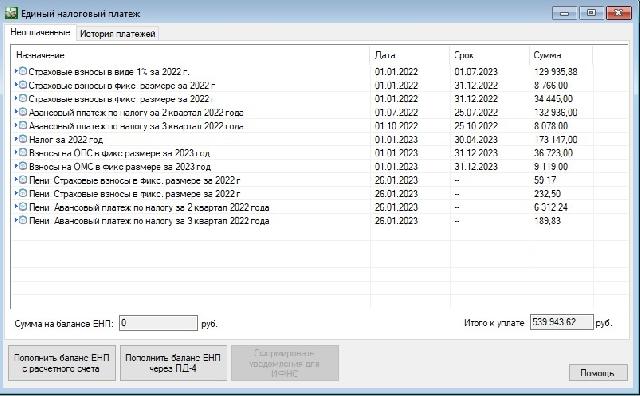Expand the insurance row with sum 34 445,00
Screen dimensions: 640x396
(x=16, y=98)
